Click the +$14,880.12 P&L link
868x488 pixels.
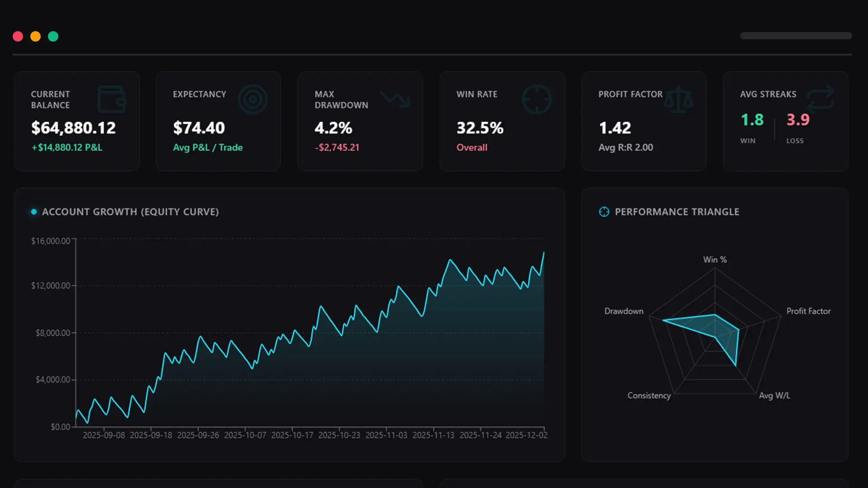tap(66, 147)
